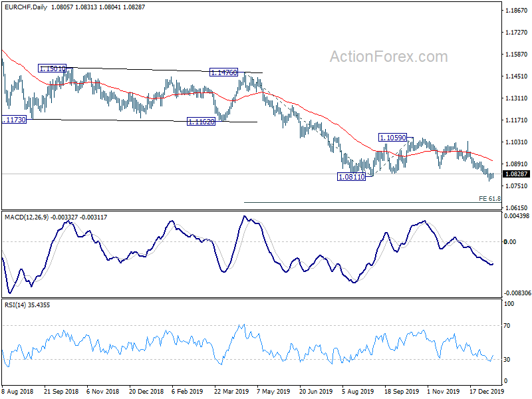Select the 1.11620 price label
Screen dimensions: 532x399
[x=201, y=122]
